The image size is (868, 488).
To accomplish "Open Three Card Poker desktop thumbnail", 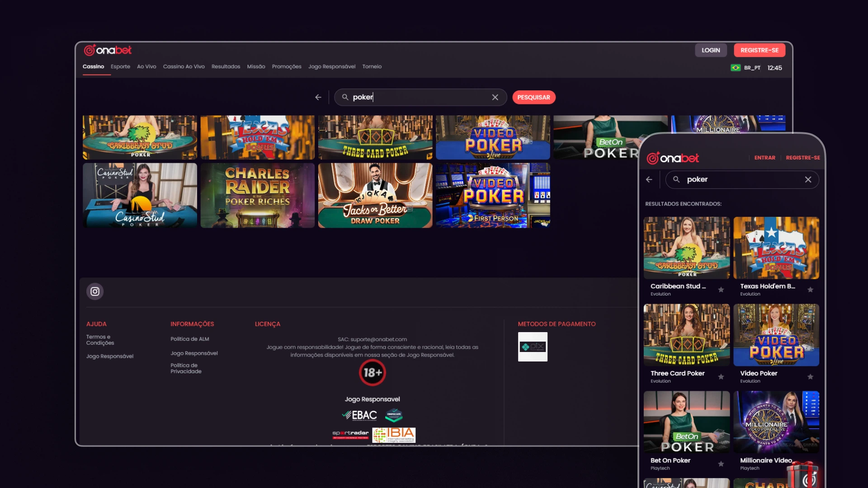I will (375, 137).
